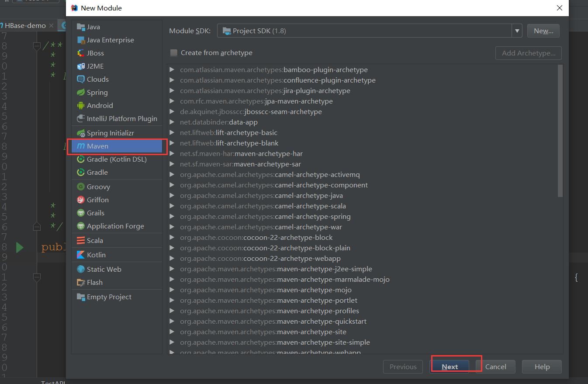Screen dimensions: 588x384
Task: Expand the jira-plugin-archetype tree item
Action: coord(172,90)
